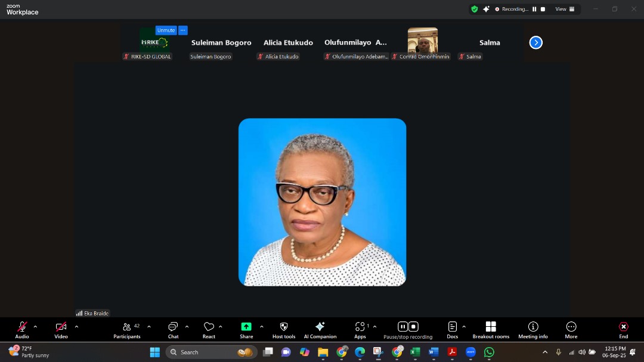Open Snipping Tool from the taskbar

[378, 352]
